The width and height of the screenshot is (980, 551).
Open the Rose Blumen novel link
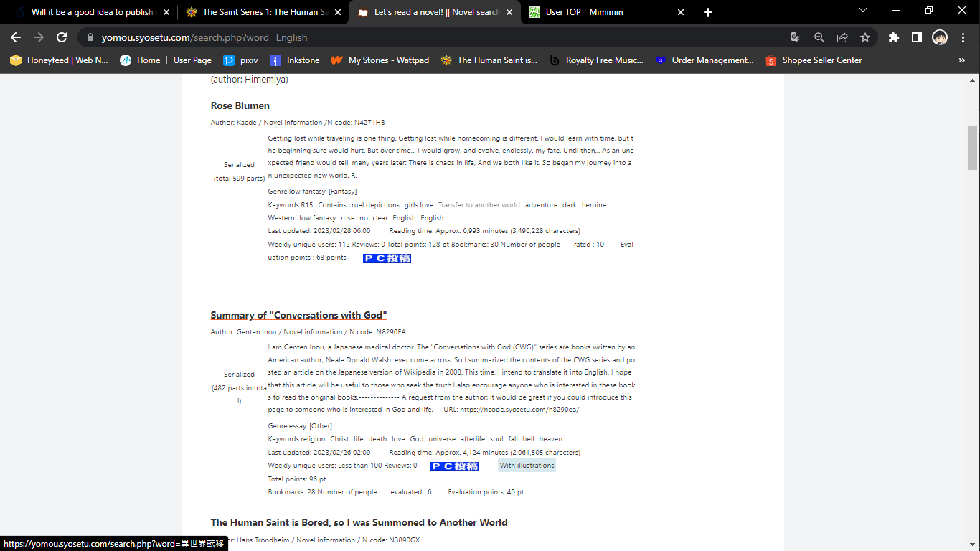point(240,105)
